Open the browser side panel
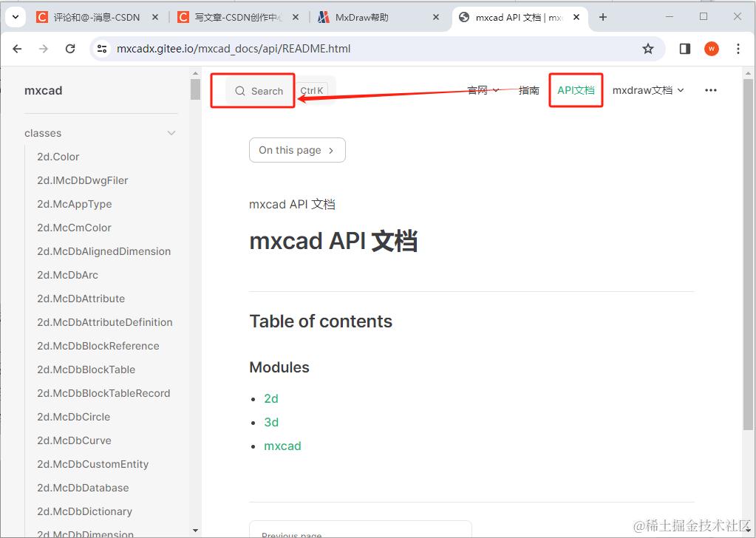756x538 pixels. click(x=684, y=49)
